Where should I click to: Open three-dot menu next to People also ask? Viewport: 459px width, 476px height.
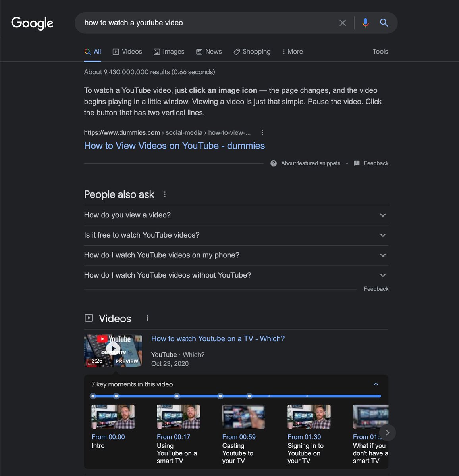pyautogui.click(x=165, y=194)
